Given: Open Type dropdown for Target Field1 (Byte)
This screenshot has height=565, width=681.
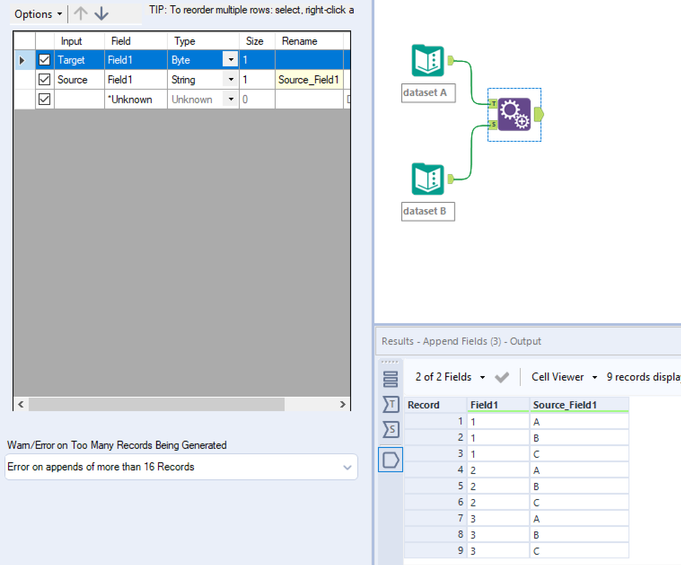Looking at the screenshot, I should tap(231, 59).
